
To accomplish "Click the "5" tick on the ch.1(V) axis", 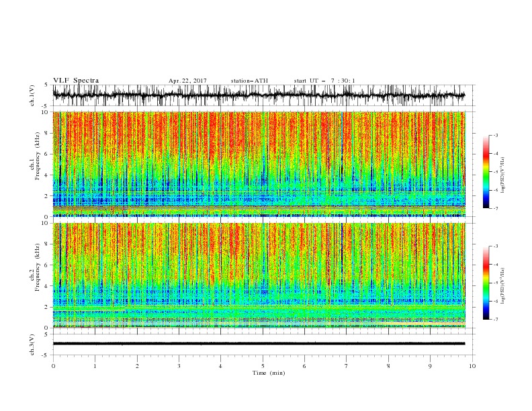I will (46, 85).
